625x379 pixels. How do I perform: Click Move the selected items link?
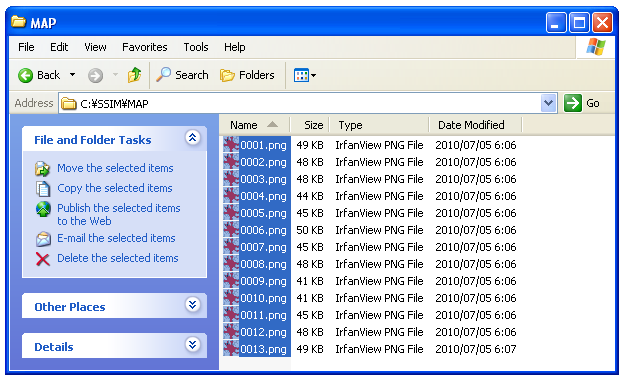coord(115,168)
